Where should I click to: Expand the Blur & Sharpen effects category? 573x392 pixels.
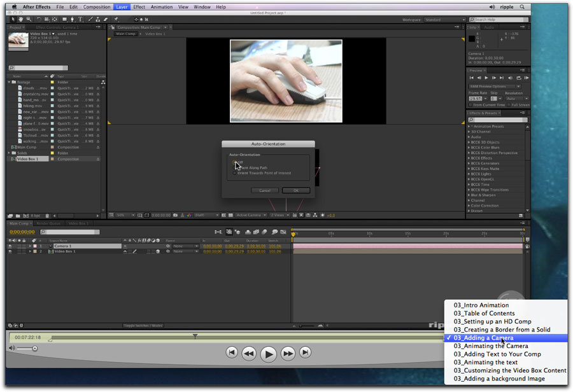[x=469, y=195]
